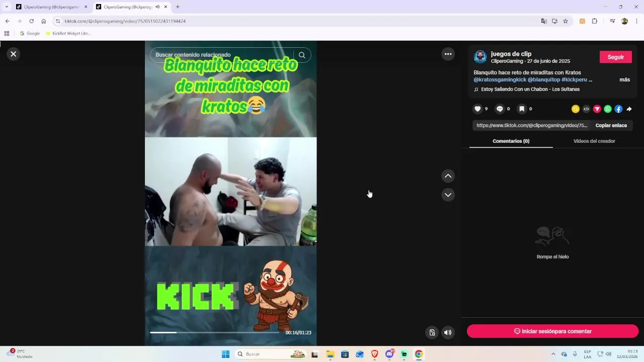Focus the 'Buscar contenido relacionado' search field

[221, 55]
